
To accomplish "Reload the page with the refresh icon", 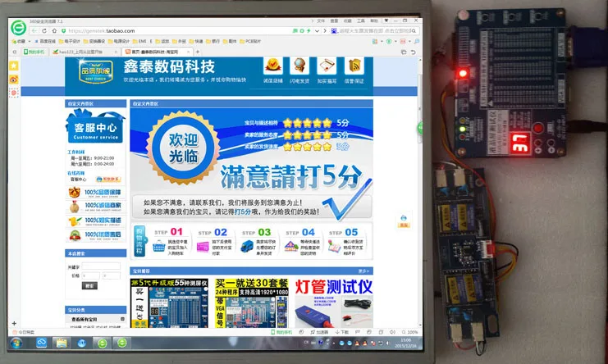I will [44, 30].
